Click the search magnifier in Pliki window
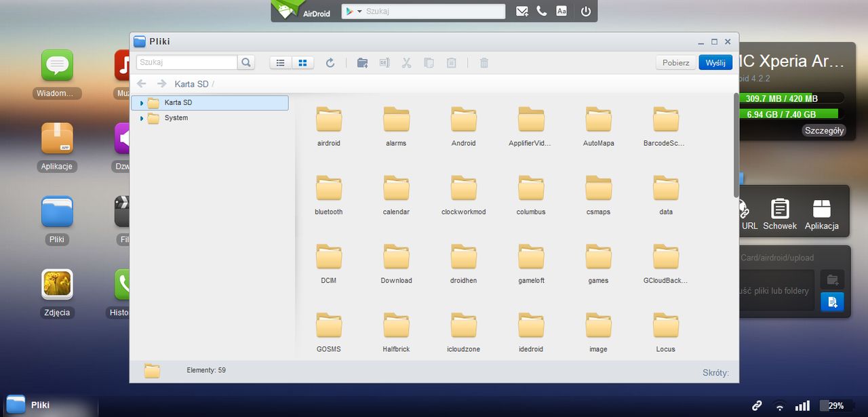Screen dimensions: 868x417 click(246, 62)
